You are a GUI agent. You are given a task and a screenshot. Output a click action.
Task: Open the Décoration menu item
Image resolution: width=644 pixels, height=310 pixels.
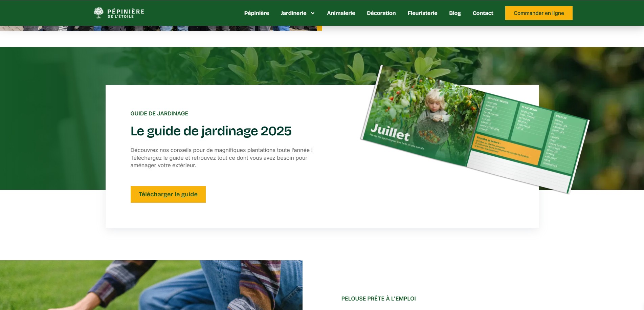pyautogui.click(x=381, y=13)
